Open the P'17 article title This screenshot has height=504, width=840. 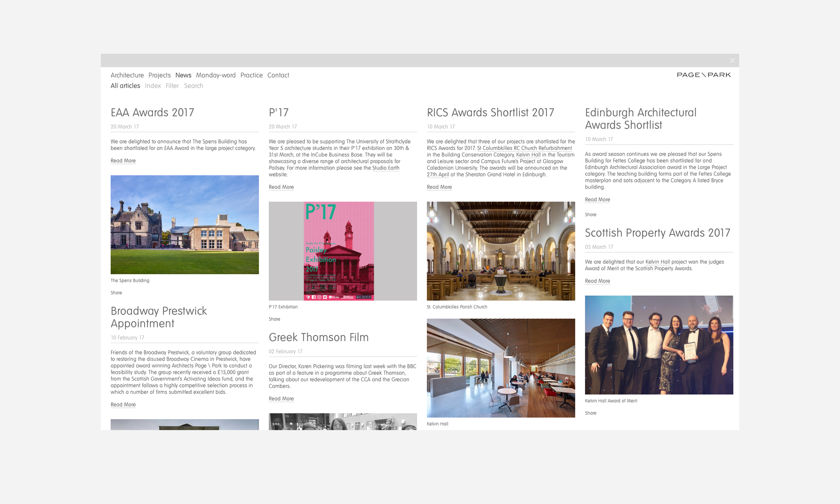pyautogui.click(x=279, y=113)
